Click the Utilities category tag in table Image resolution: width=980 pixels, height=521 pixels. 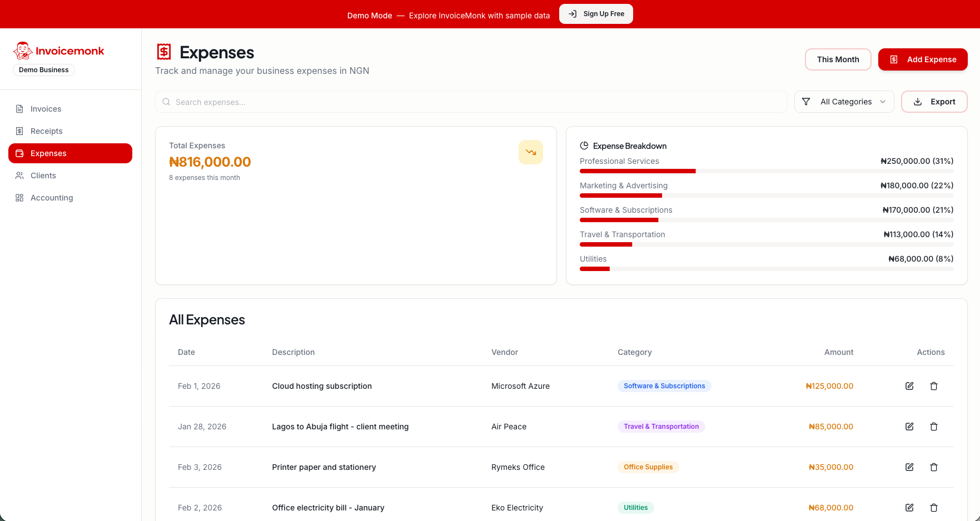click(x=636, y=508)
